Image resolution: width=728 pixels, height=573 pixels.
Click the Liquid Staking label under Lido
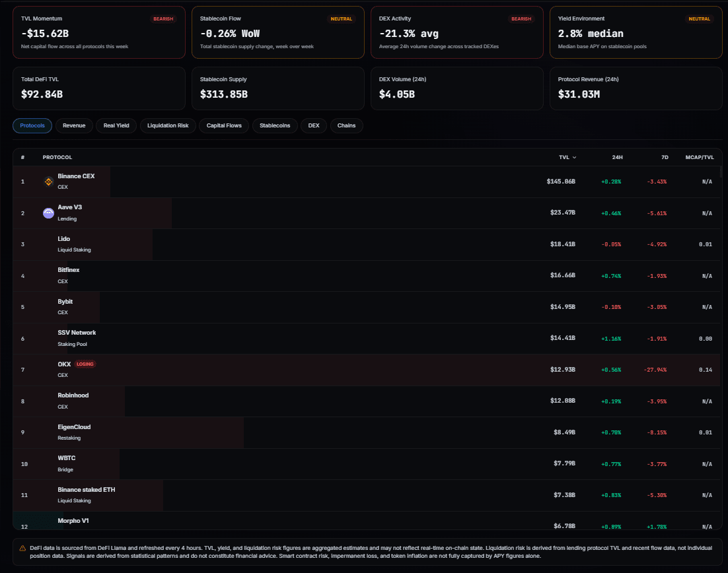click(74, 250)
